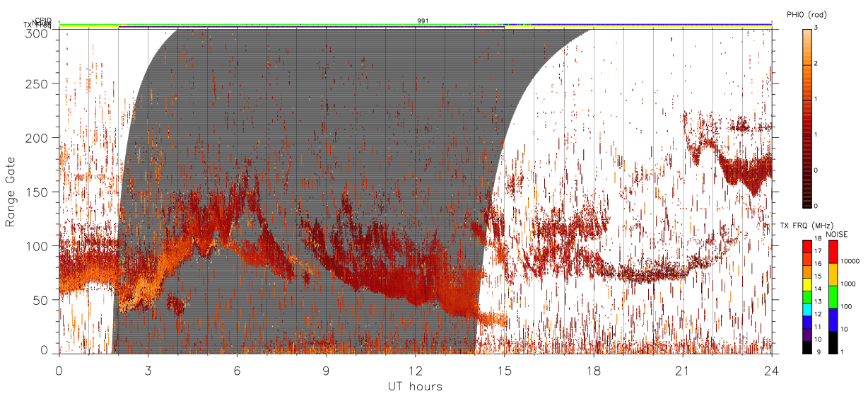Pick the blue NOISE swatch between 10 and 100

pyautogui.click(x=833, y=319)
